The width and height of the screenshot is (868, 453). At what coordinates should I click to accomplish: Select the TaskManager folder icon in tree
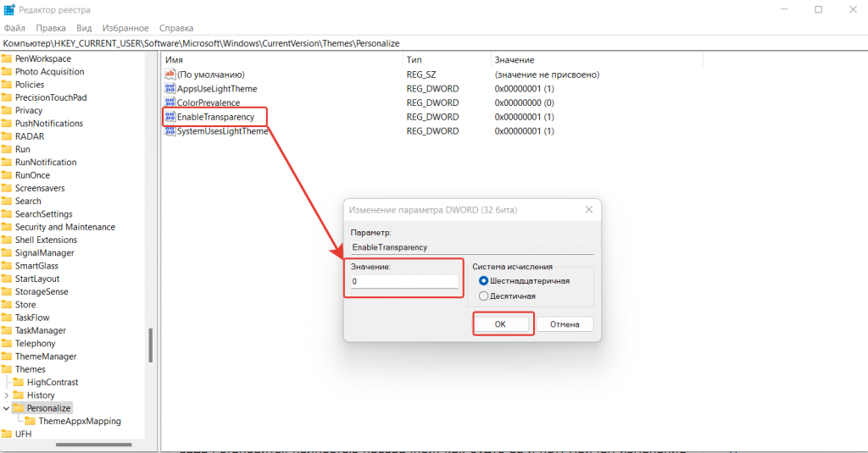point(7,330)
